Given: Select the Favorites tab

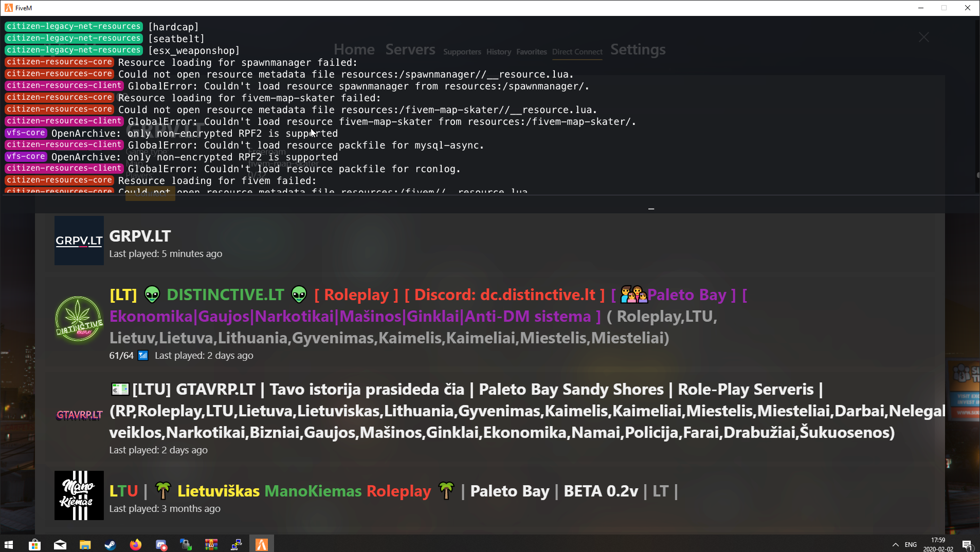Looking at the screenshot, I should click(x=531, y=52).
